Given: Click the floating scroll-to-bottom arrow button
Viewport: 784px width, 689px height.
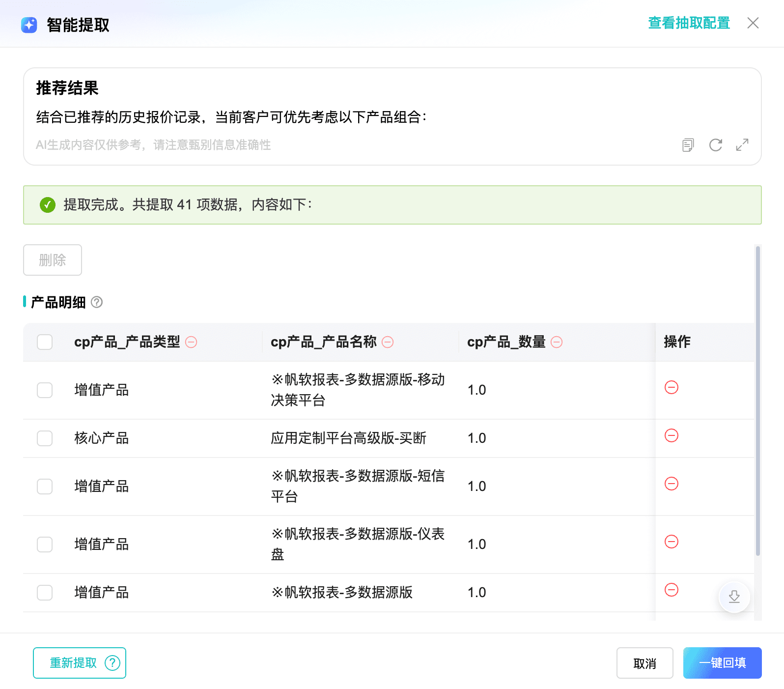Looking at the screenshot, I should [x=734, y=597].
